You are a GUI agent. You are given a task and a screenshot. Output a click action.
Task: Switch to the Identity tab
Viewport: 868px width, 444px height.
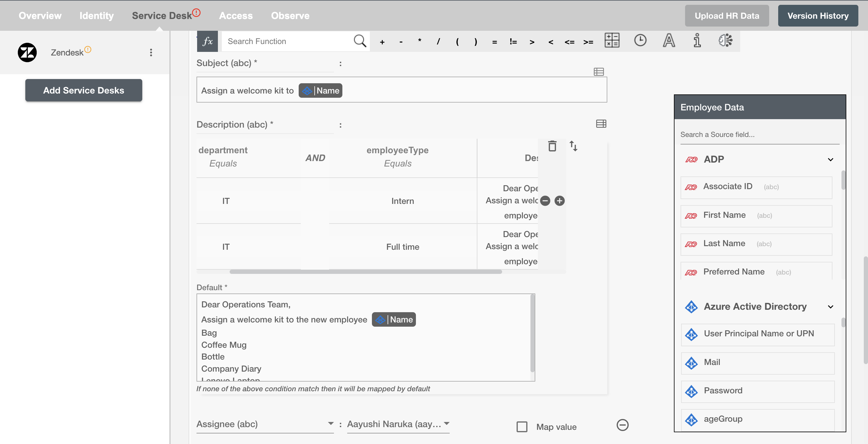tap(96, 15)
